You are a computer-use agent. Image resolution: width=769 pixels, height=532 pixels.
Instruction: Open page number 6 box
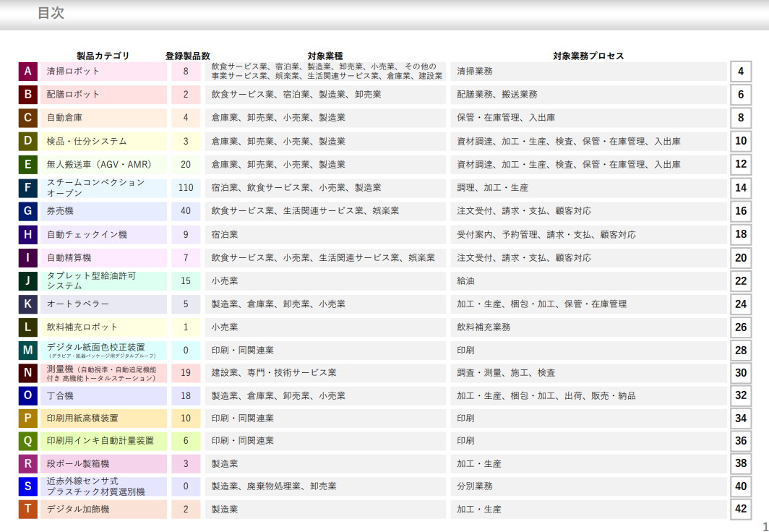(x=741, y=95)
